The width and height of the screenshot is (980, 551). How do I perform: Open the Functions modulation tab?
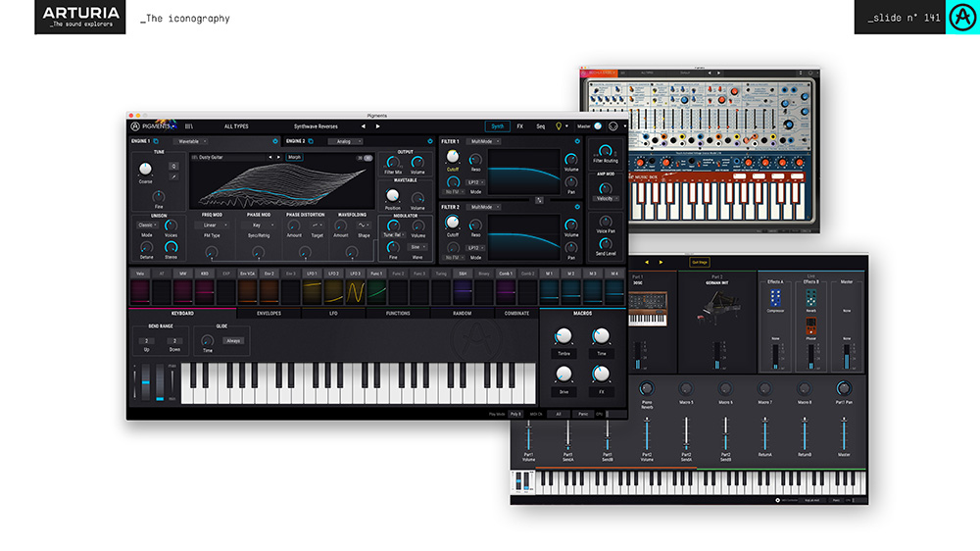click(x=398, y=313)
